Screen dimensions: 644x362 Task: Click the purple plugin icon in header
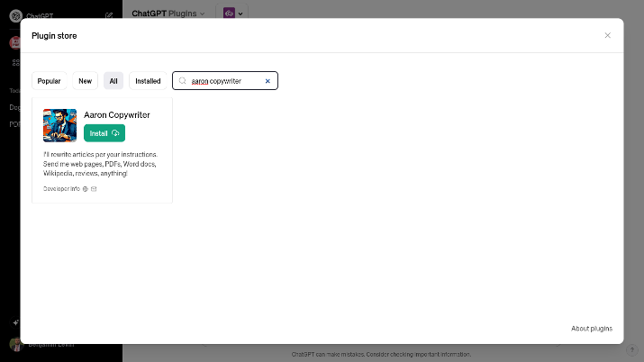click(x=229, y=14)
